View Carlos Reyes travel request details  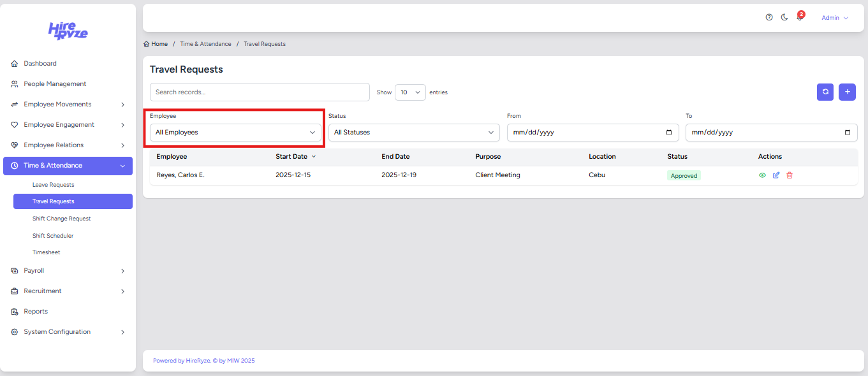[762, 175]
